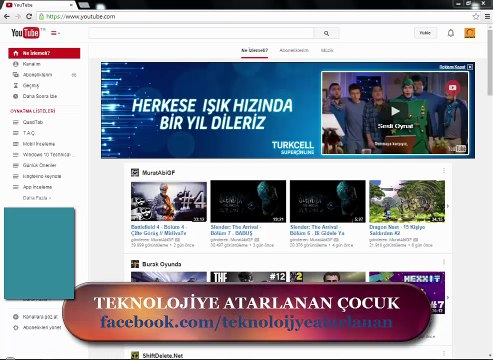Open the Dragon Nest video thumbnail
The image size is (493, 360).
point(407,201)
